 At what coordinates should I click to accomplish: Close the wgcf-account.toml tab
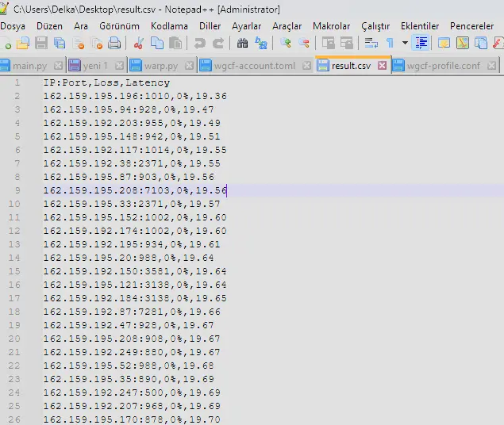[x=307, y=66]
